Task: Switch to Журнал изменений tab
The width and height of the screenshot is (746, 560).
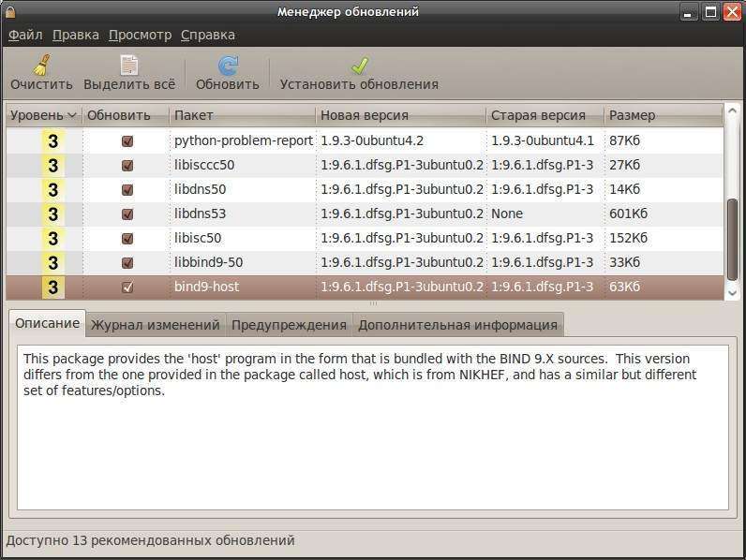Action: [156, 325]
